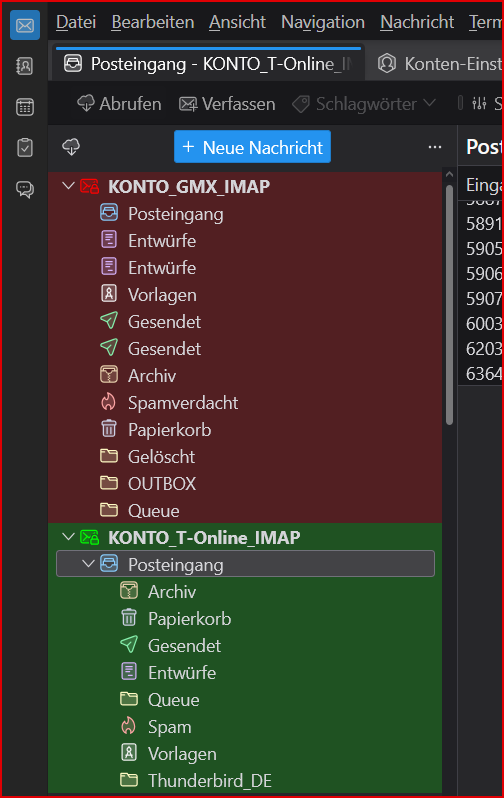This screenshot has height=798, width=504.
Task: Open the Ansicht menu
Action: coord(237,22)
